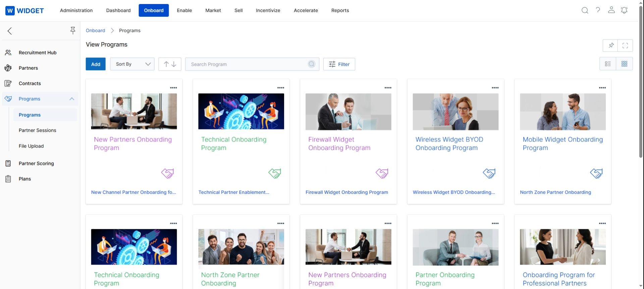Open Firewall Widget Onboarding Program title
644x289 pixels.
click(x=339, y=143)
